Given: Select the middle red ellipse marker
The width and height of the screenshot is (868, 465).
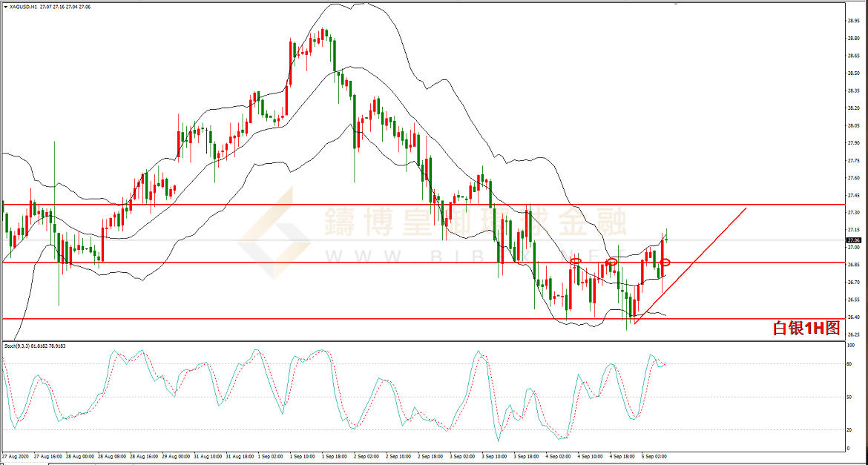Looking at the screenshot, I should click(x=612, y=262).
